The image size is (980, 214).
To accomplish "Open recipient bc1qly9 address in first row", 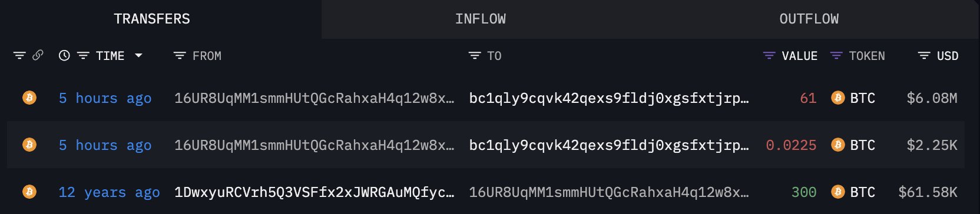I will pos(609,98).
